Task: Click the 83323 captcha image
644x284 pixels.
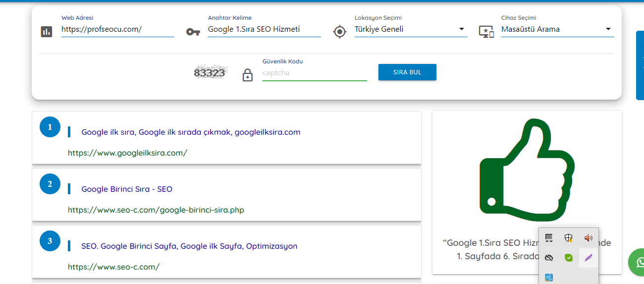Action: (x=210, y=72)
